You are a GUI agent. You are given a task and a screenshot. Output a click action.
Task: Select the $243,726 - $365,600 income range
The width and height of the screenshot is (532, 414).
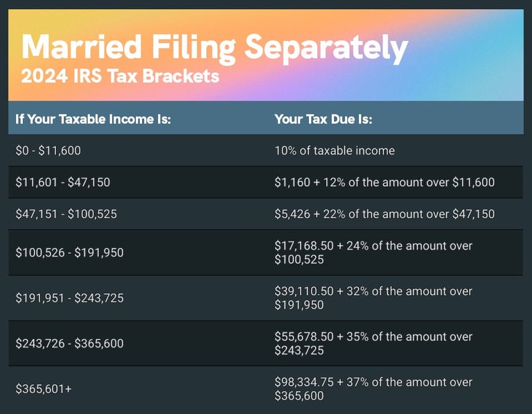(x=69, y=343)
